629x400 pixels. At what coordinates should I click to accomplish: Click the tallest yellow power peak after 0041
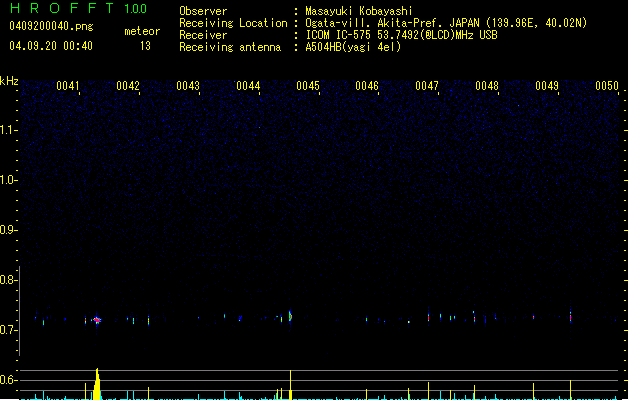(97, 384)
